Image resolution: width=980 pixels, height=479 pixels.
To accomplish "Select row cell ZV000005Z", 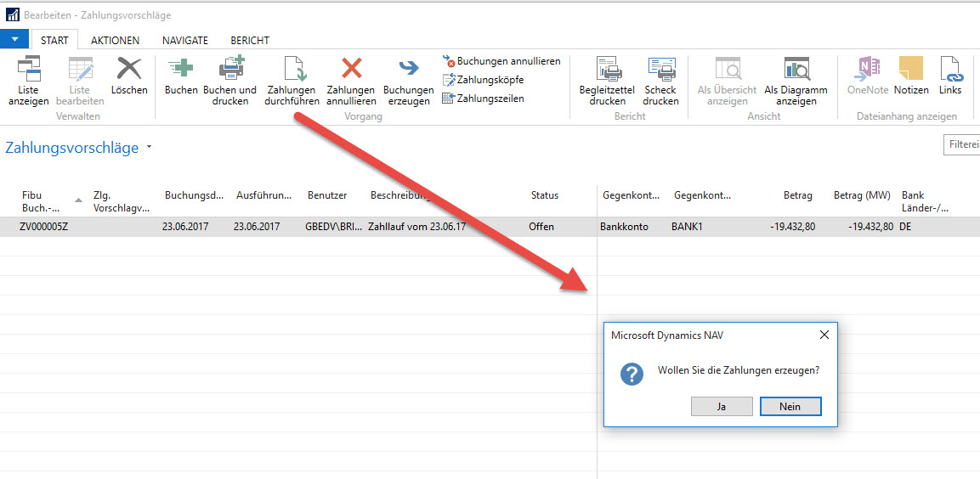I will coord(43,227).
